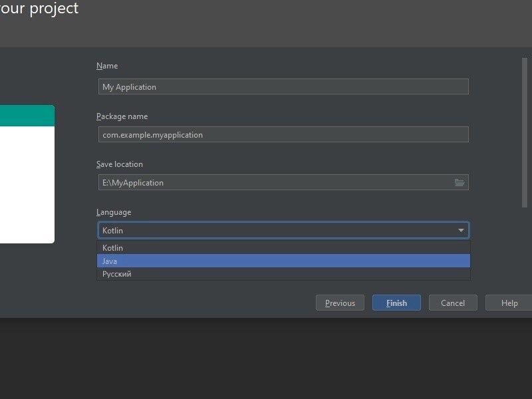Image resolution: width=532 pixels, height=399 pixels.
Task: Go back with the Previous button
Action: (x=340, y=303)
